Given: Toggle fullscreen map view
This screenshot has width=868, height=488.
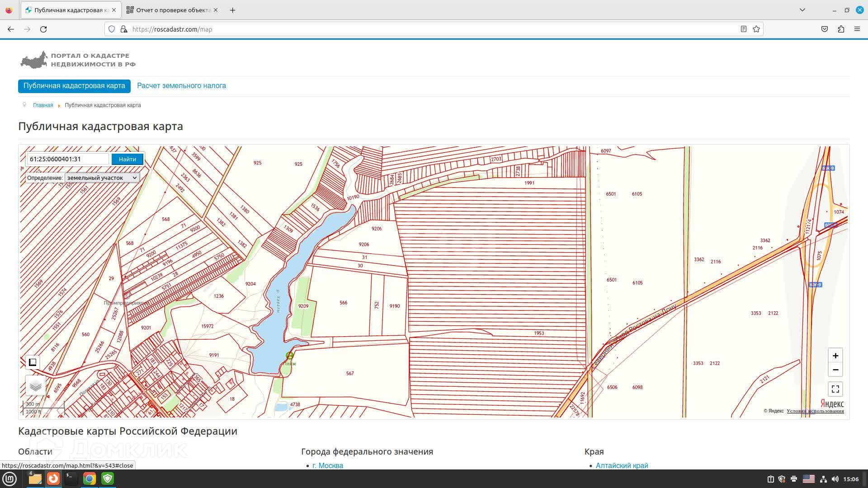Looking at the screenshot, I should (x=835, y=389).
